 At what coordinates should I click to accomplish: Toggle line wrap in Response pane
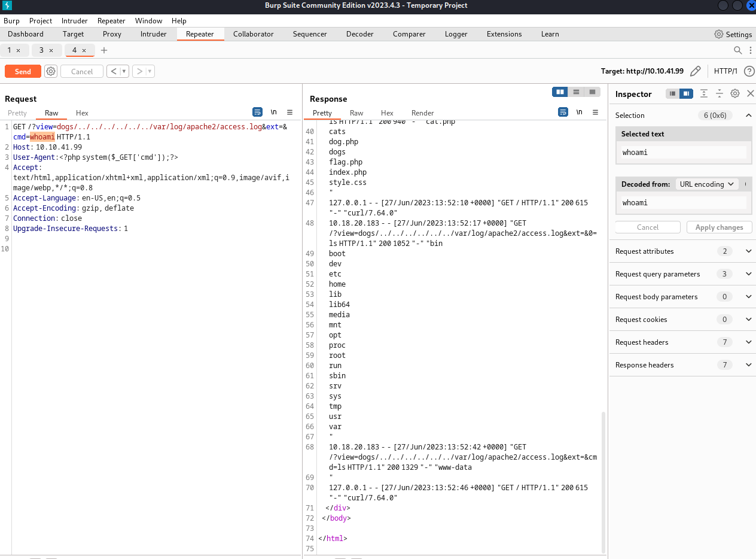[x=563, y=112]
